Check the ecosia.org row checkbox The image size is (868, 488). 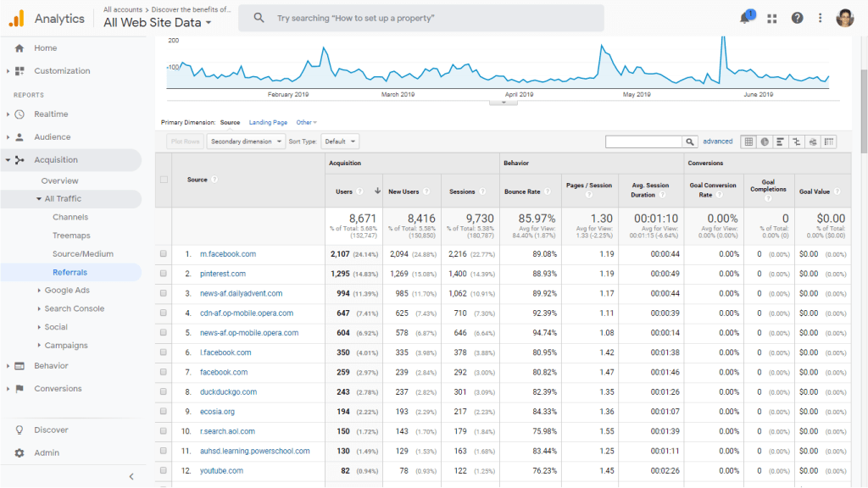pyautogui.click(x=164, y=412)
